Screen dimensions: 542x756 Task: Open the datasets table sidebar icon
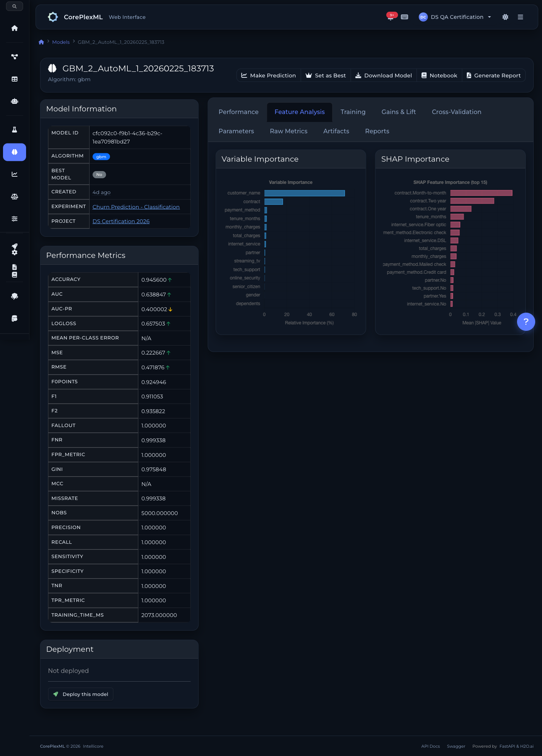pos(14,79)
